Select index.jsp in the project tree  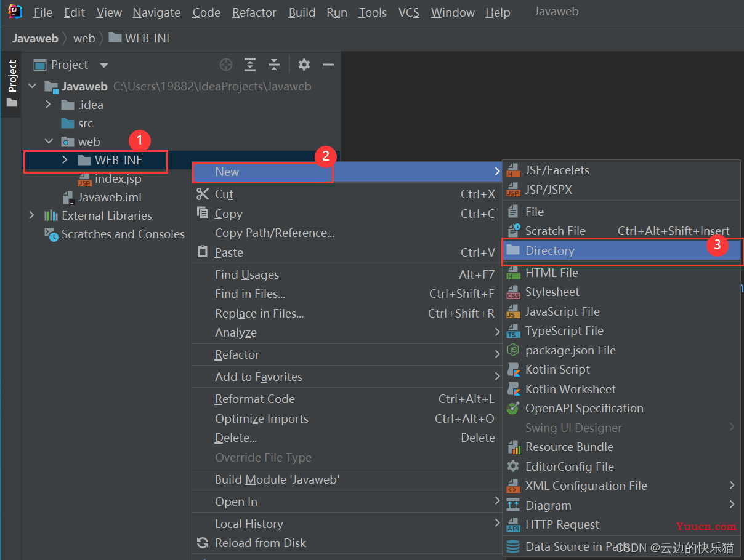coord(118,179)
